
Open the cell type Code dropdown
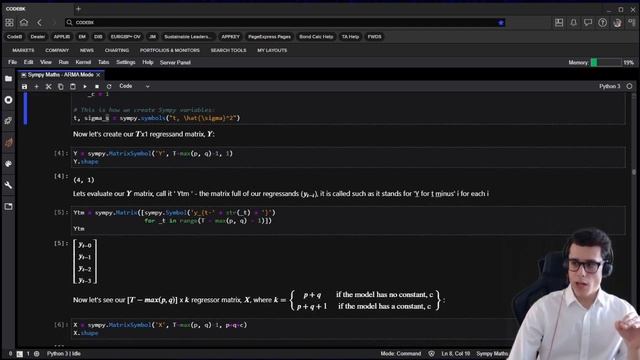tap(134, 86)
